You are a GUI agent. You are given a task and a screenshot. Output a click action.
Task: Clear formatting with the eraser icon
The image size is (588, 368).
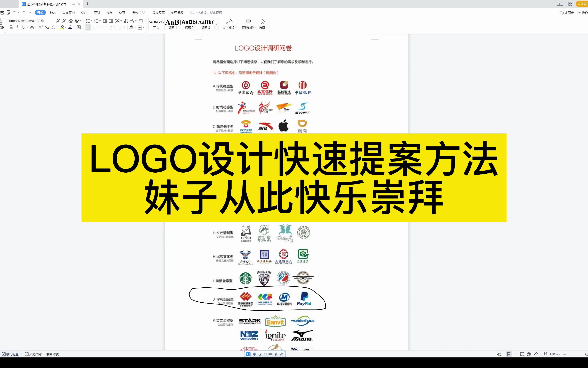click(x=71, y=21)
